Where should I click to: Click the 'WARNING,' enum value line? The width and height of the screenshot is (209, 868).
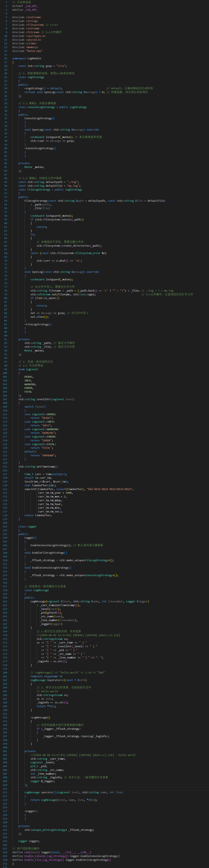30,384
